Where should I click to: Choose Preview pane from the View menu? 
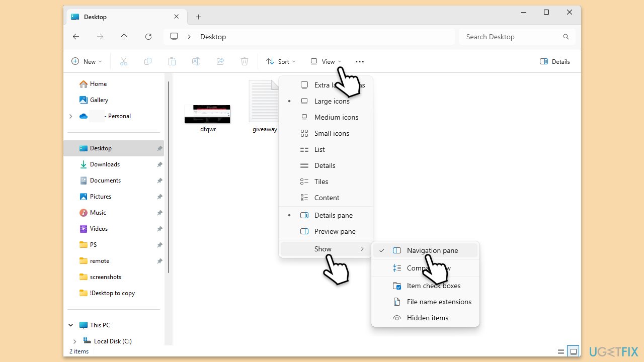click(x=335, y=231)
